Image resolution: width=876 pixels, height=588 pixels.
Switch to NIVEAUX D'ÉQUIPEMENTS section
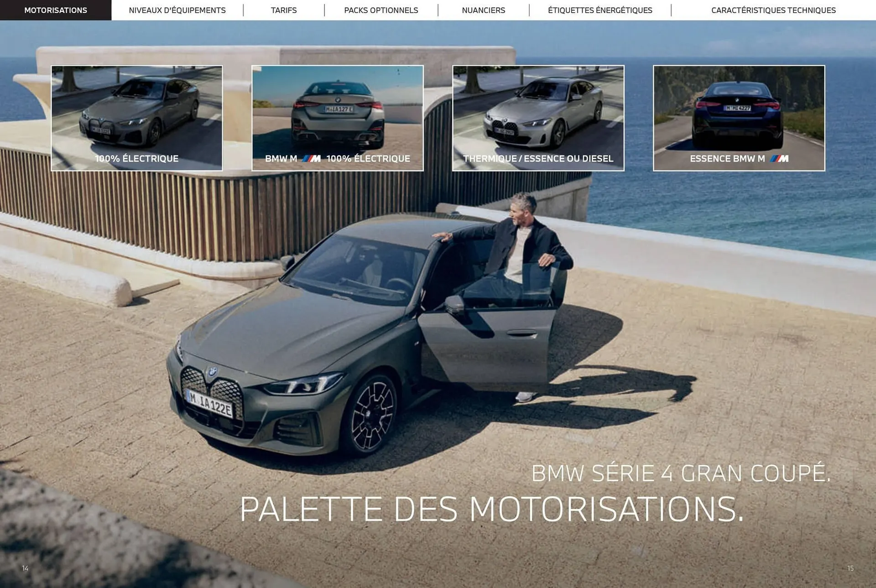point(177,10)
